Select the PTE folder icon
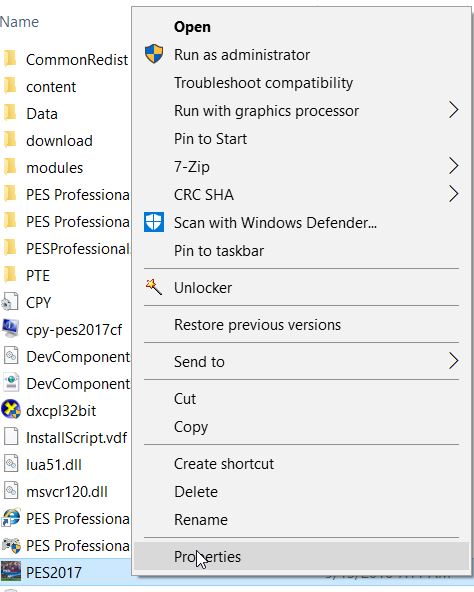Screen dimensions: 474x592 pos(10,275)
